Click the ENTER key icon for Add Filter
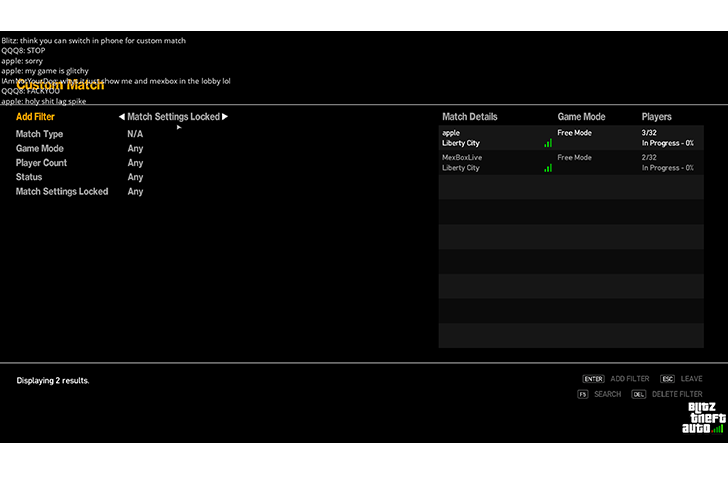728x481 pixels. pos(593,379)
